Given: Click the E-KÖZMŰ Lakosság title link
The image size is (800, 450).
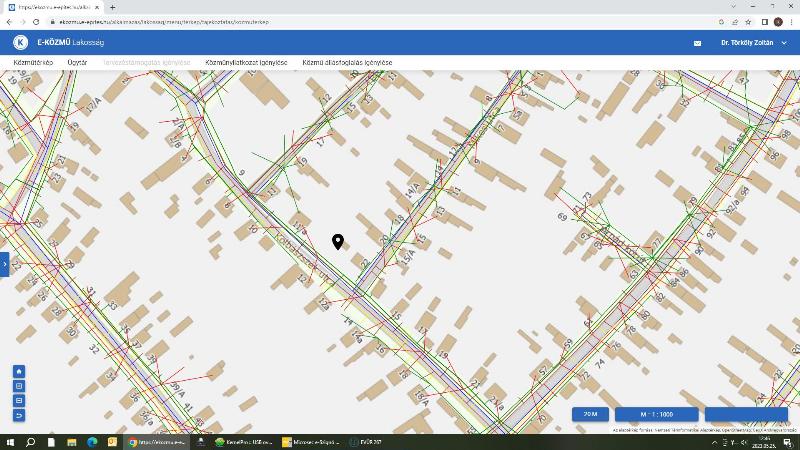Looking at the screenshot, I should pos(70,42).
